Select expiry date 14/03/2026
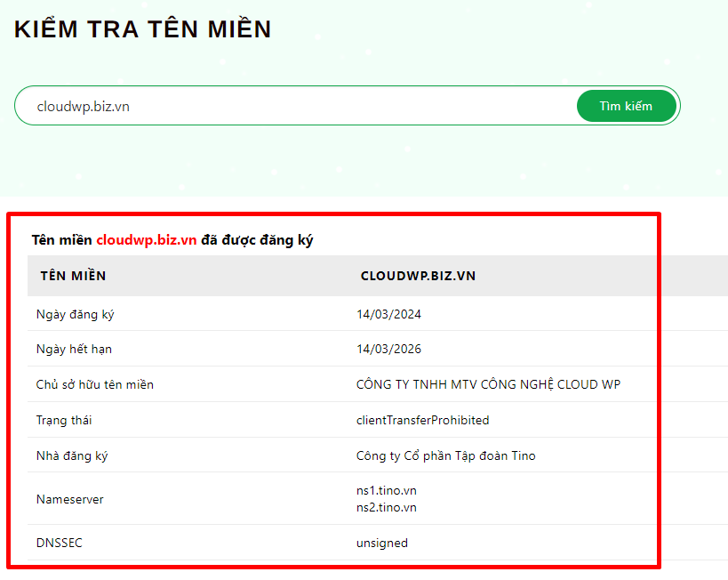728x580 pixels. click(388, 349)
